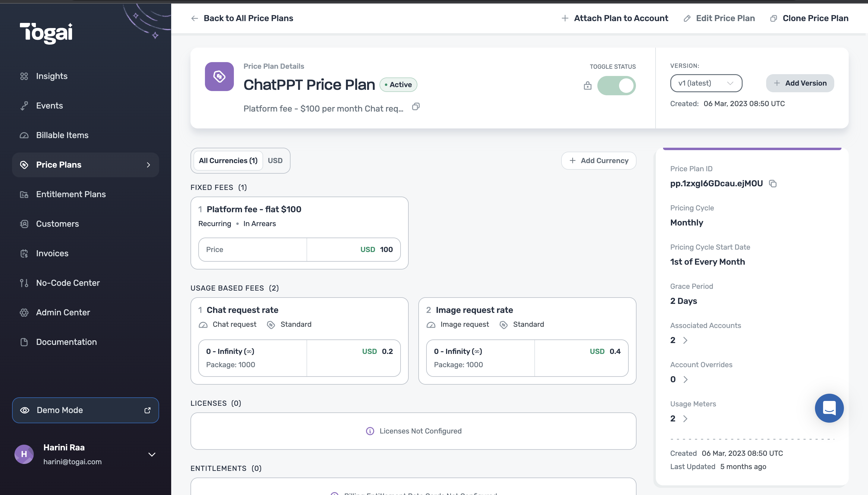
Task: Select the USD currency tab
Action: 275,161
